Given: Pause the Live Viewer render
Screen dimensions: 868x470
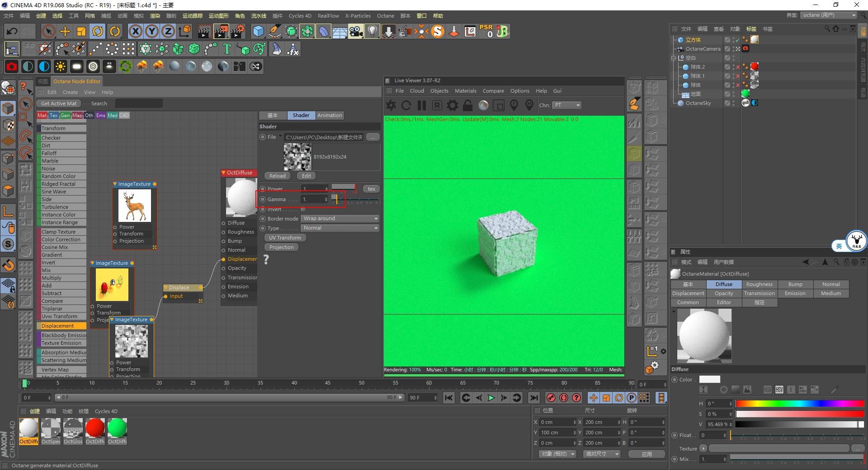Looking at the screenshot, I should coord(421,105).
